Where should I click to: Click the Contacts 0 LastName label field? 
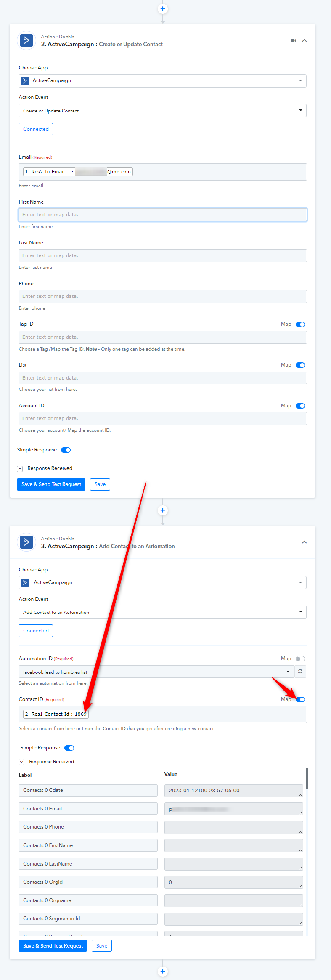[x=88, y=864]
